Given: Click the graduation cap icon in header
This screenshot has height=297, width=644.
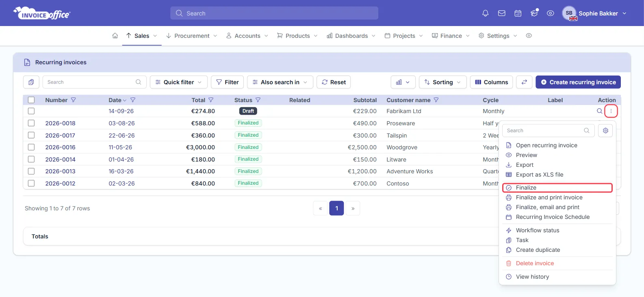Looking at the screenshot, I should [x=534, y=13].
